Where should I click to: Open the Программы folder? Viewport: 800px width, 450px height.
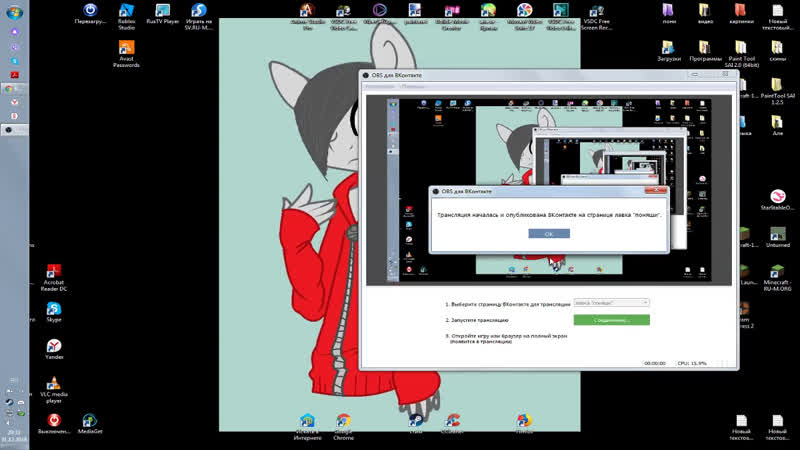coord(705,51)
